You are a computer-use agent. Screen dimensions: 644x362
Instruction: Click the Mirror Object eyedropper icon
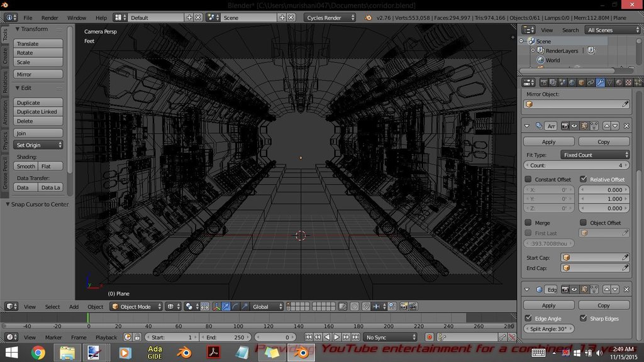(x=625, y=104)
